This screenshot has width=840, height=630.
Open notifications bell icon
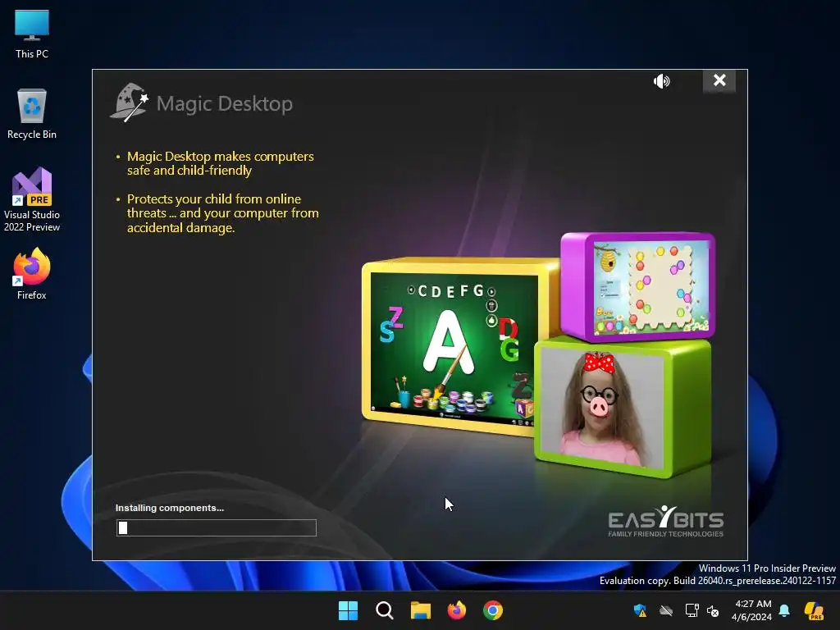(x=784, y=610)
